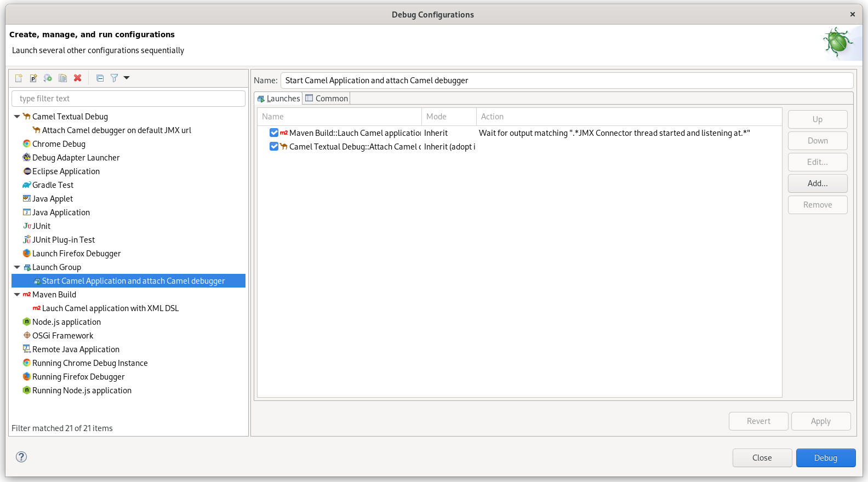Open help via question mark icon
Viewport: 868px width, 482px height.
tap(21, 457)
